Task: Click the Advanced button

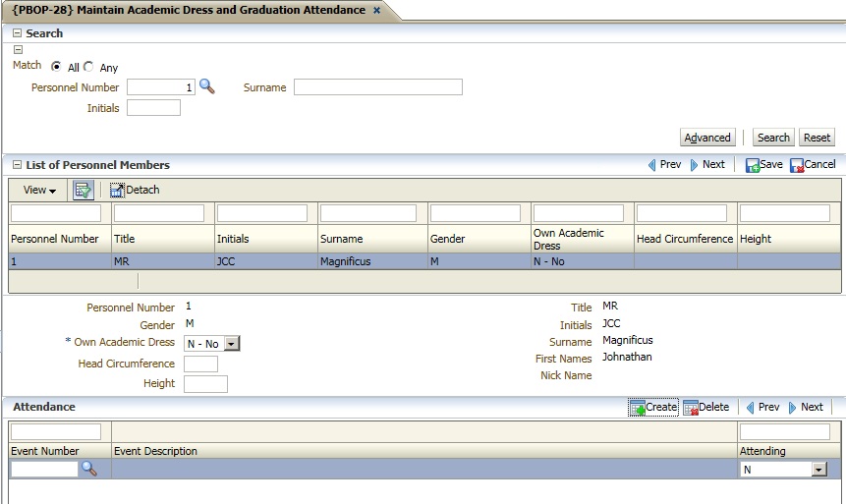Action: click(x=707, y=138)
